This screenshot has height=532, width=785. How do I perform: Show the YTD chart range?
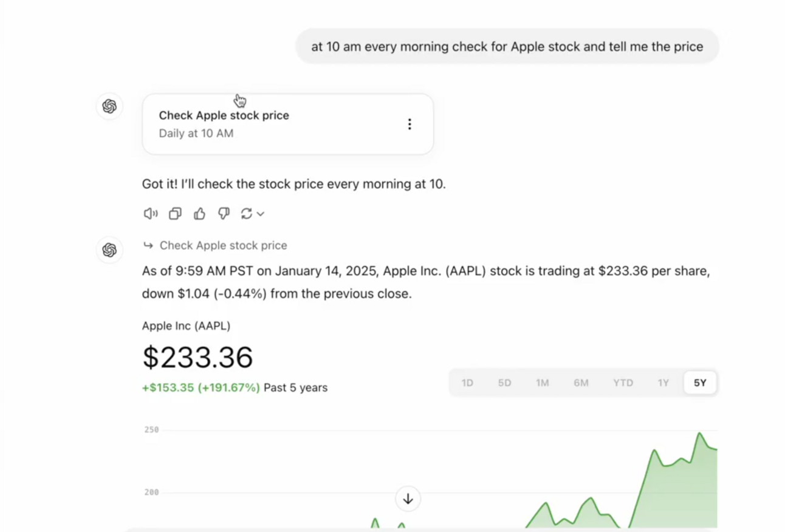pos(623,383)
